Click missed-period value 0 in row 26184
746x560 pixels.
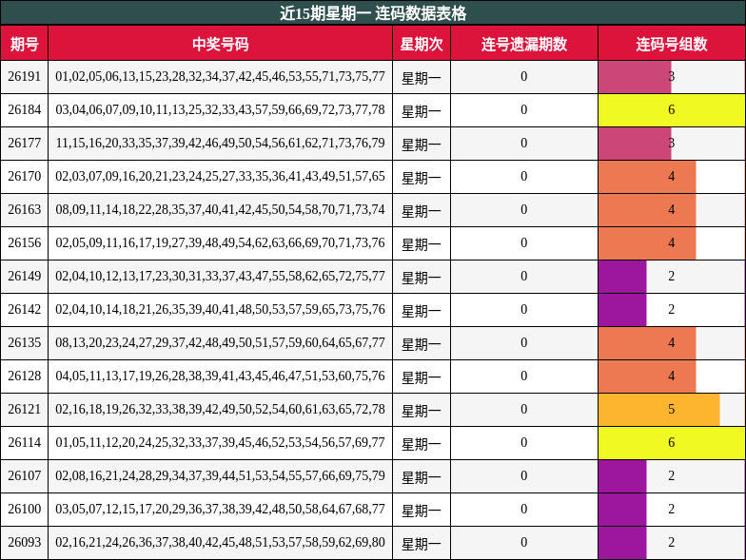click(x=523, y=110)
